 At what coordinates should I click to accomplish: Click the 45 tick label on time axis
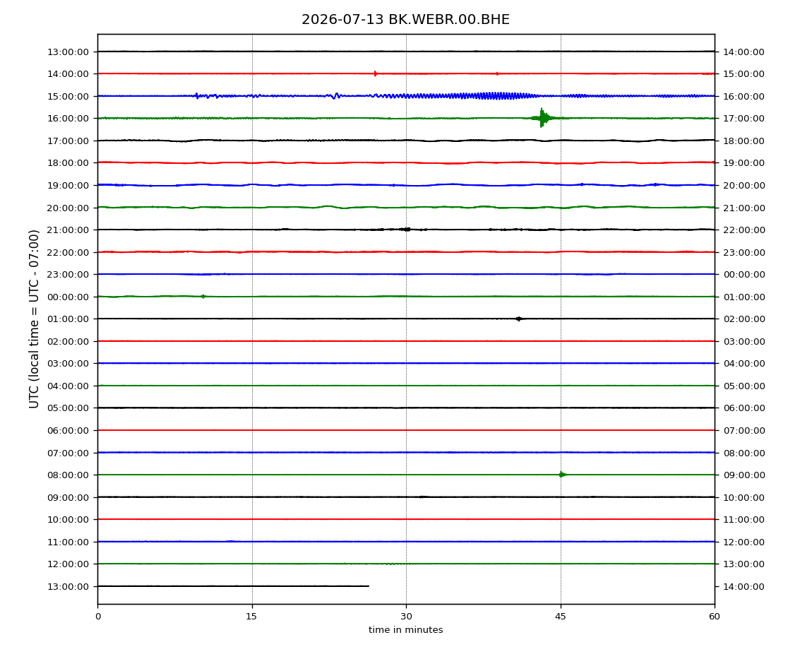[561, 617]
